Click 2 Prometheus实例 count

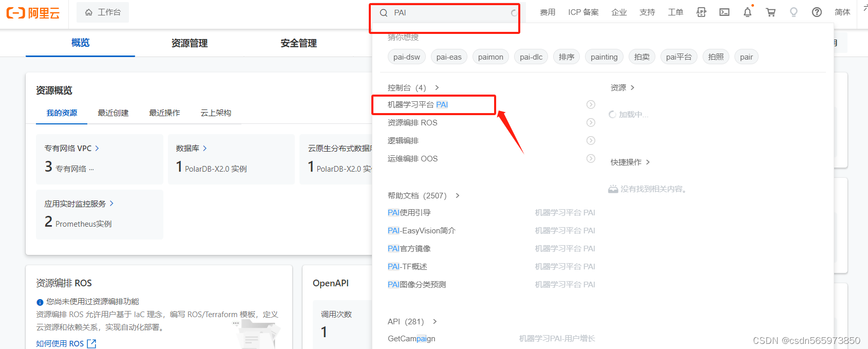click(78, 222)
